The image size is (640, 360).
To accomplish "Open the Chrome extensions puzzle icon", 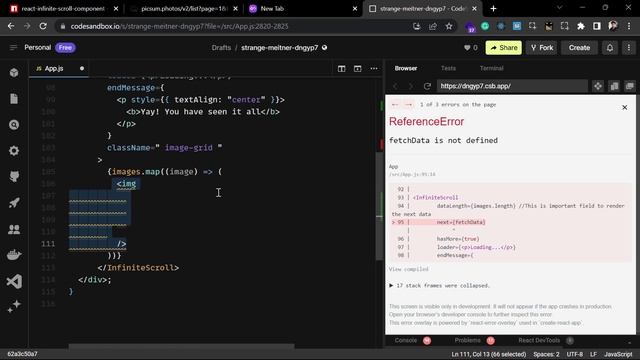I will coord(581,26).
